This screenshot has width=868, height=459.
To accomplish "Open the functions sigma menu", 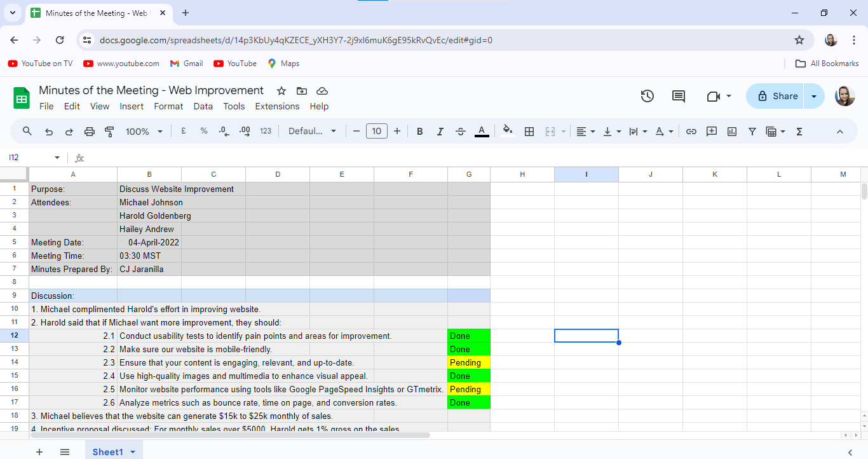I will pyautogui.click(x=799, y=132).
